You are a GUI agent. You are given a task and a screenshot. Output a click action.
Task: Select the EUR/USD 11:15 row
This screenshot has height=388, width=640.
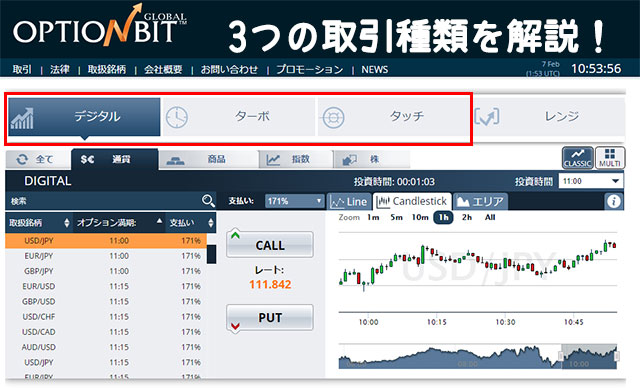[x=106, y=286]
